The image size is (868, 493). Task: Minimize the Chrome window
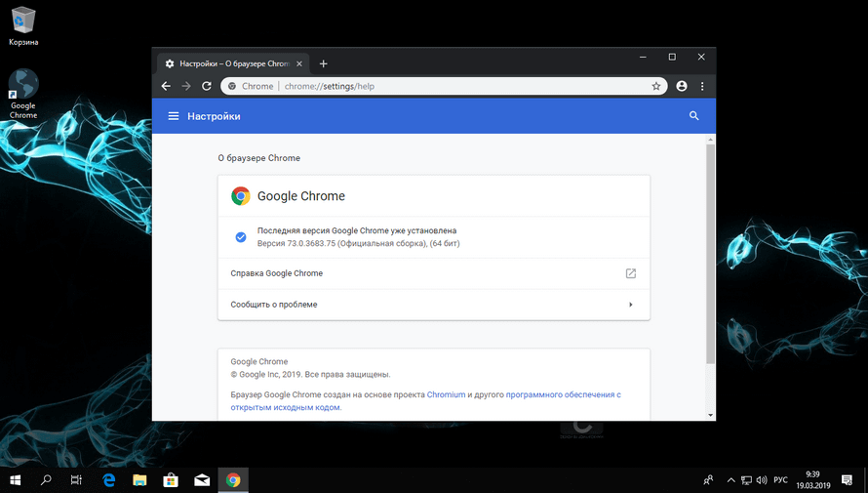[643, 57]
